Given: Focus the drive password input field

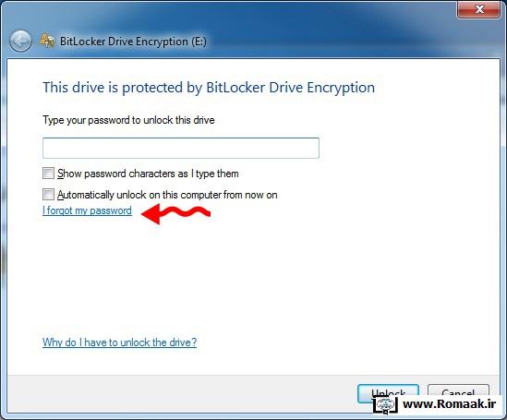Looking at the screenshot, I should (x=181, y=148).
